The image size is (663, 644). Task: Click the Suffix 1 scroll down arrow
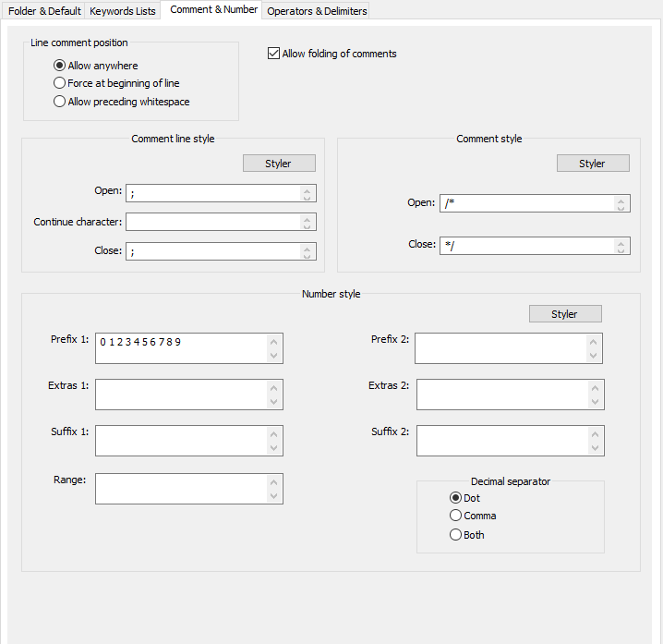click(273, 448)
